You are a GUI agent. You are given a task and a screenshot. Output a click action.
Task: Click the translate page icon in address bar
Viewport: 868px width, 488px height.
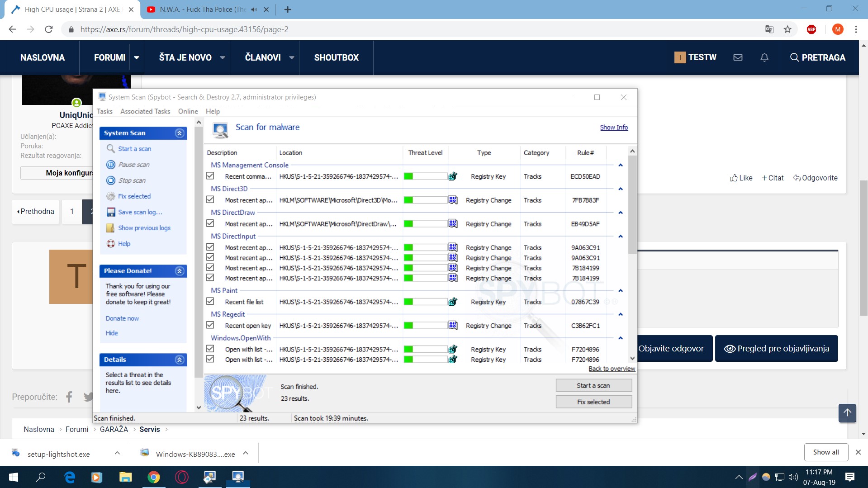coord(769,29)
